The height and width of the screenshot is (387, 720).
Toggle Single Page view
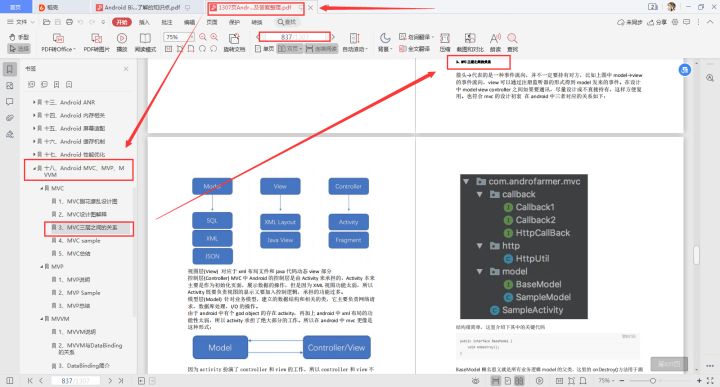264,49
